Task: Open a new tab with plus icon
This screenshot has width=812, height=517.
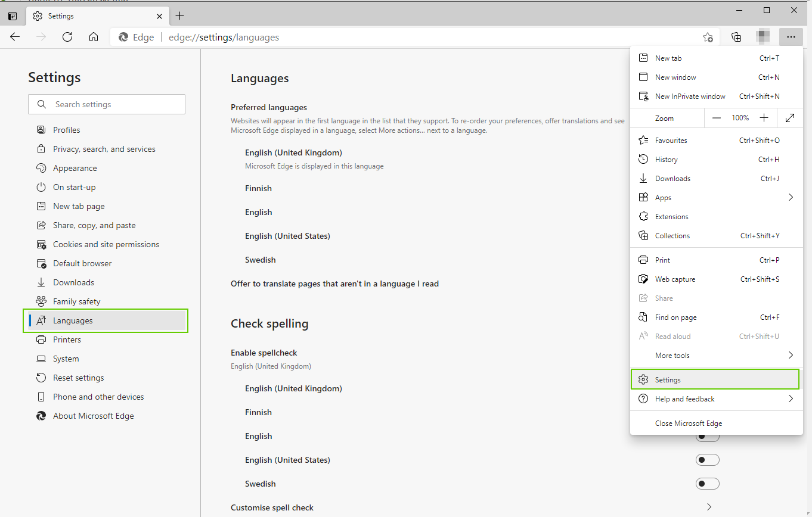Action: 180,16
